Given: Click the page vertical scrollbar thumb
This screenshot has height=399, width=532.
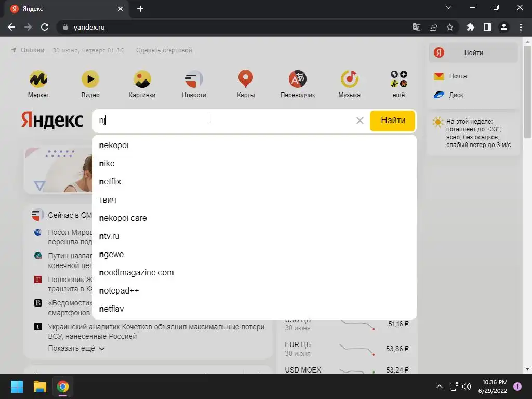Looking at the screenshot, I should 527,91.
